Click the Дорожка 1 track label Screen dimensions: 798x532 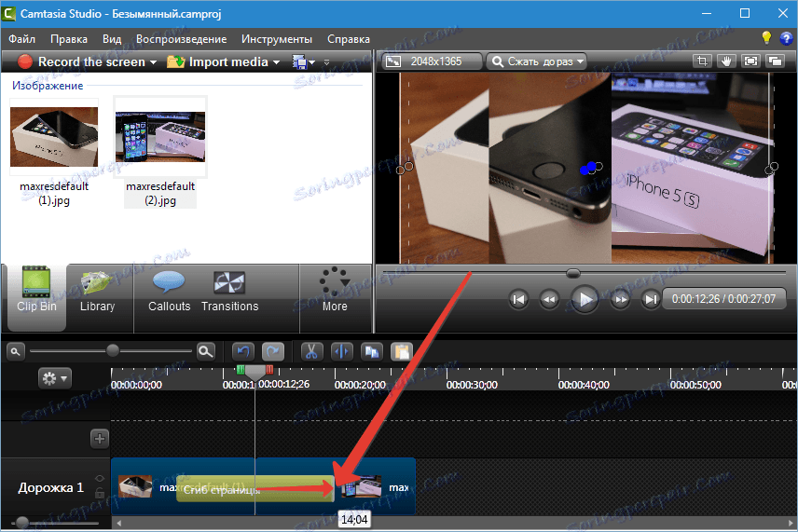click(50, 488)
